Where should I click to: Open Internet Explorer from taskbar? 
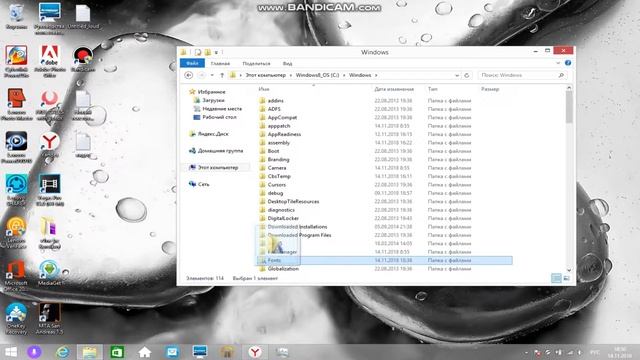click(62, 352)
